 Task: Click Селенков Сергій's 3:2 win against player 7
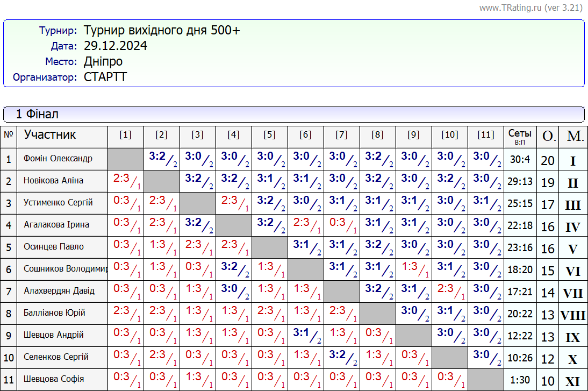pyautogui.click(x=341, y=357)
